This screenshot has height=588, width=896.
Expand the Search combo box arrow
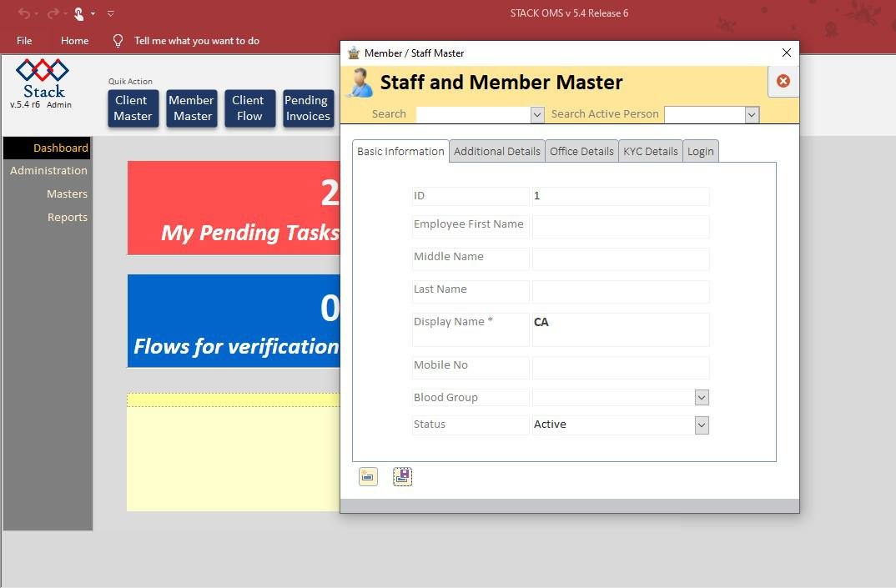tap(537, 115)
